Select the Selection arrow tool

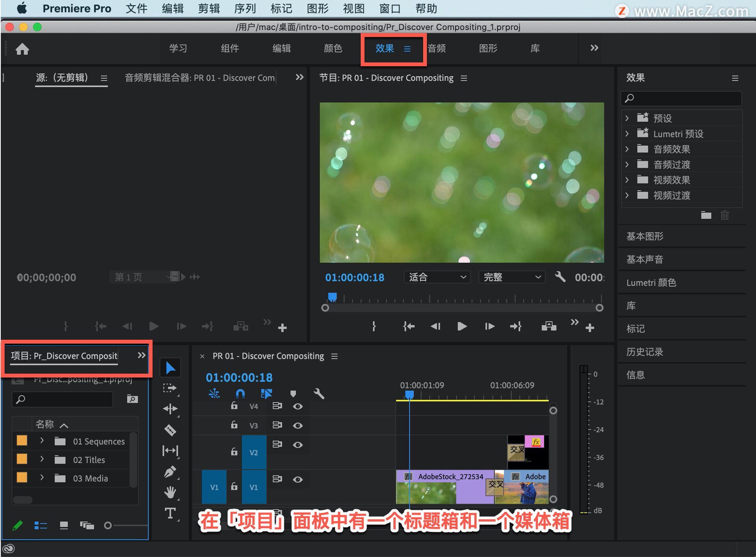(170, 368)
